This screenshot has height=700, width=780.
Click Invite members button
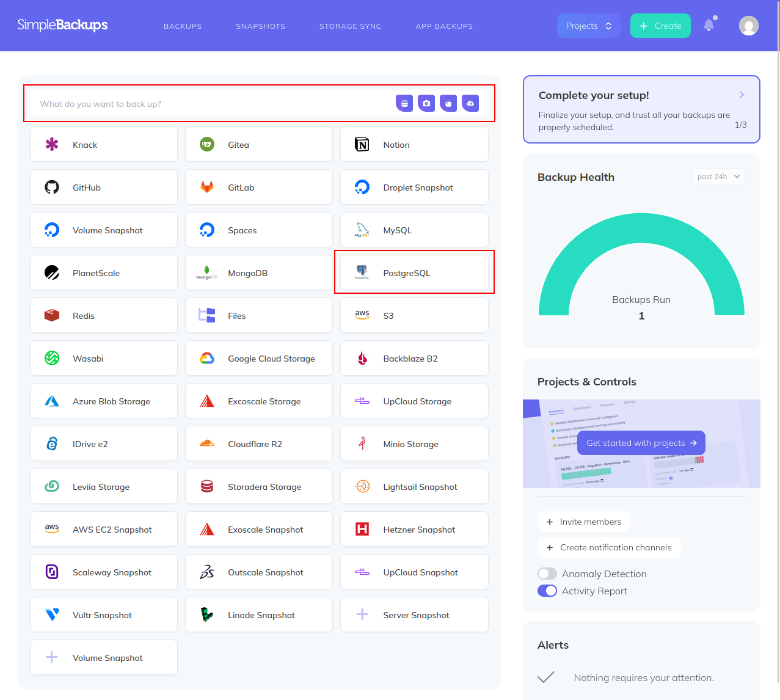coord(583,522)
